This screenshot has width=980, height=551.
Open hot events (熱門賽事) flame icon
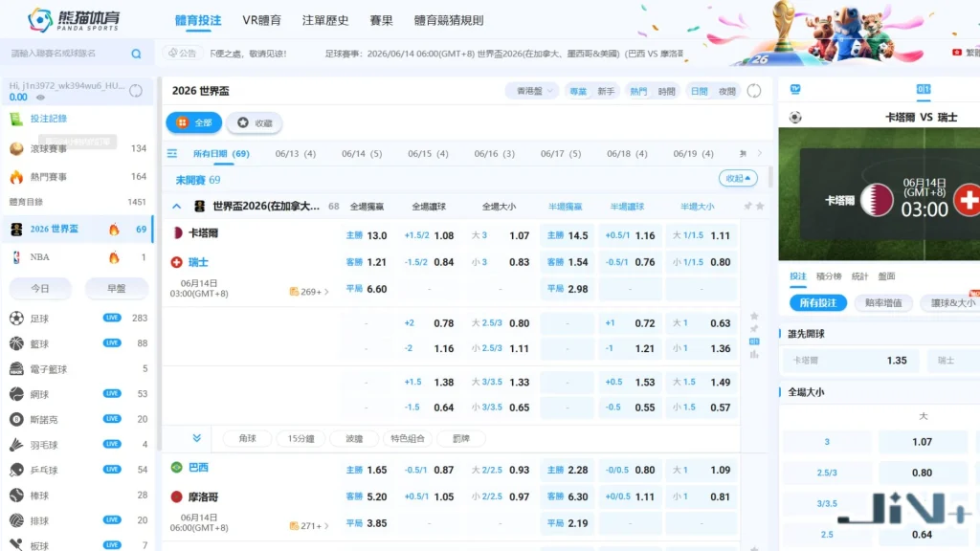pos(17,177)
